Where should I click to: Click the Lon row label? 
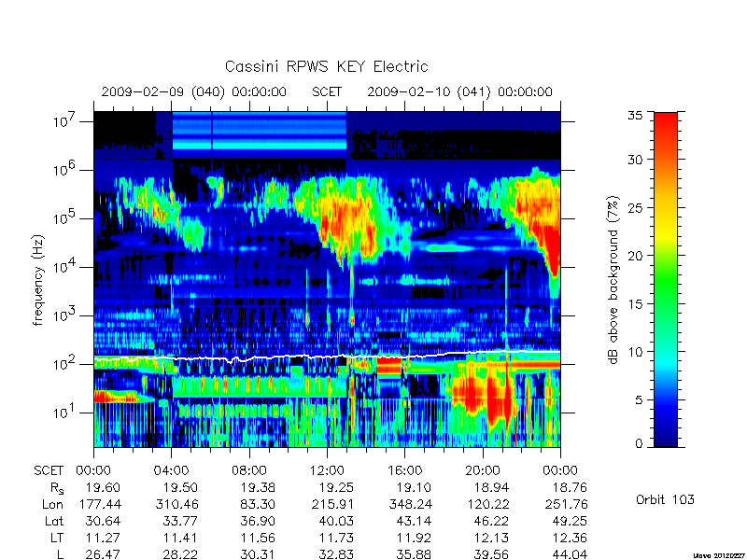pos(53,504)
